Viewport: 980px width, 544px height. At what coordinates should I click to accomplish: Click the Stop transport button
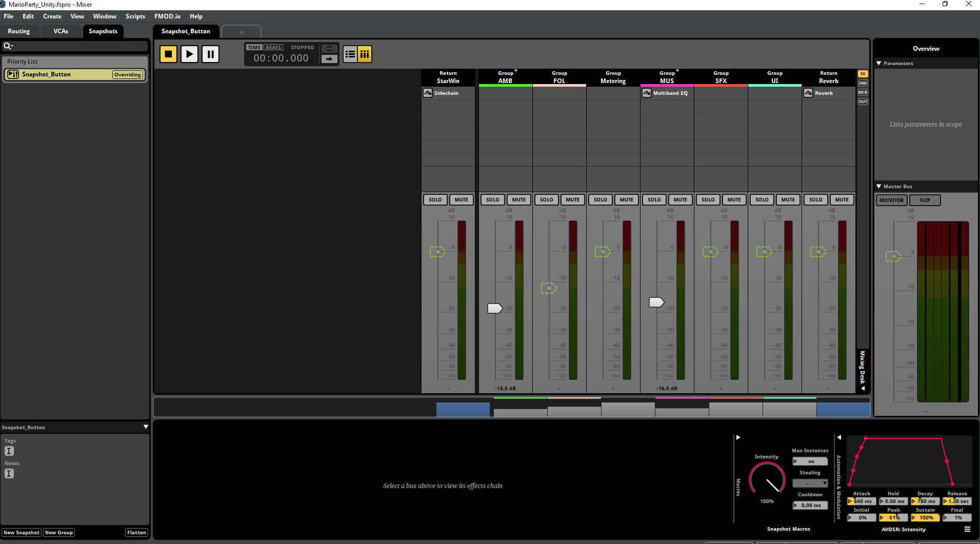168,54
